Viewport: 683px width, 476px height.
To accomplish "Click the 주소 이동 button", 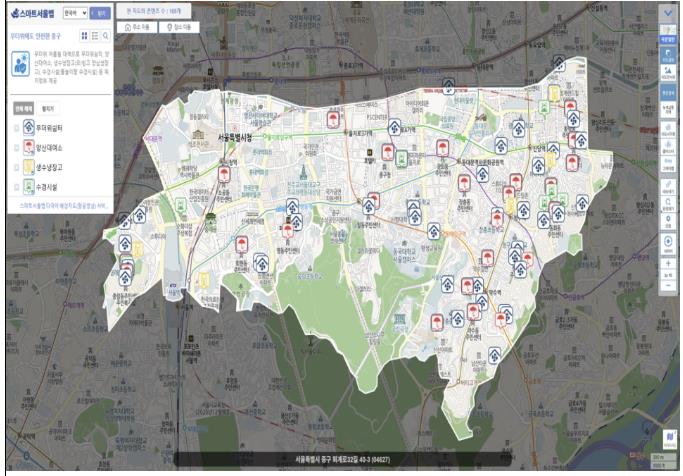I will pos(137,25).
